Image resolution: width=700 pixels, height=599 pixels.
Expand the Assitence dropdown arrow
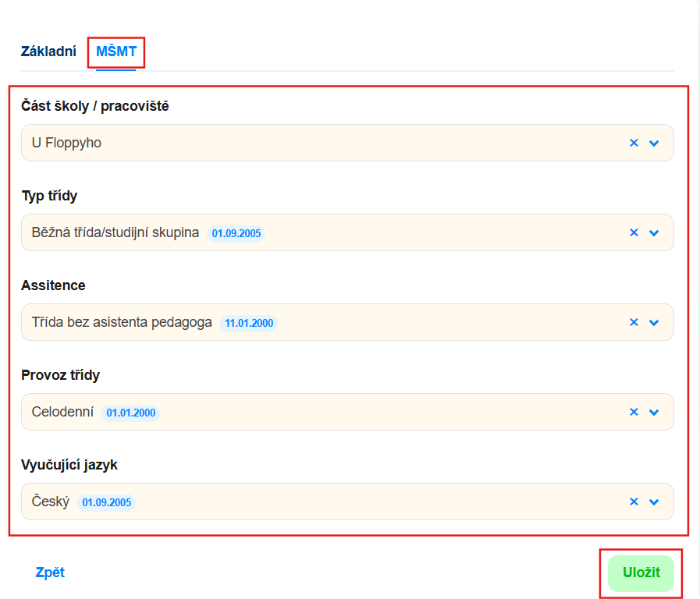654,322
